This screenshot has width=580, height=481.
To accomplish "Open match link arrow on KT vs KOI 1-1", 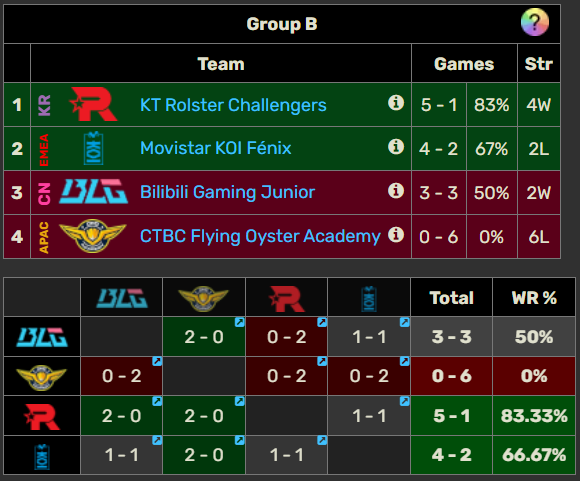I will pyautogui.click(x=405, y=401).
